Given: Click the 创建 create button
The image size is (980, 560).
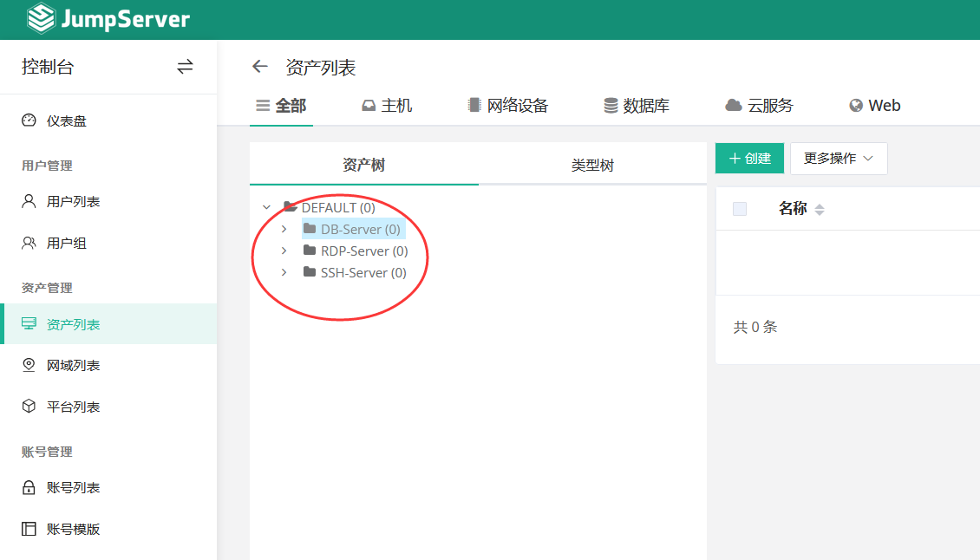Looking at the screenshot, I should 749,158.
